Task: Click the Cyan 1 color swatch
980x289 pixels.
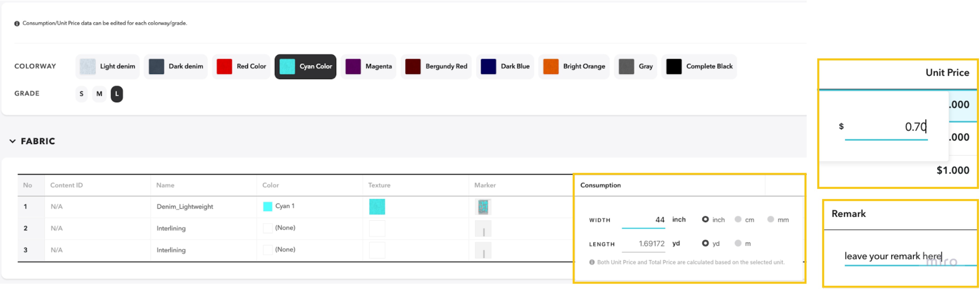Action: point(268,207)
